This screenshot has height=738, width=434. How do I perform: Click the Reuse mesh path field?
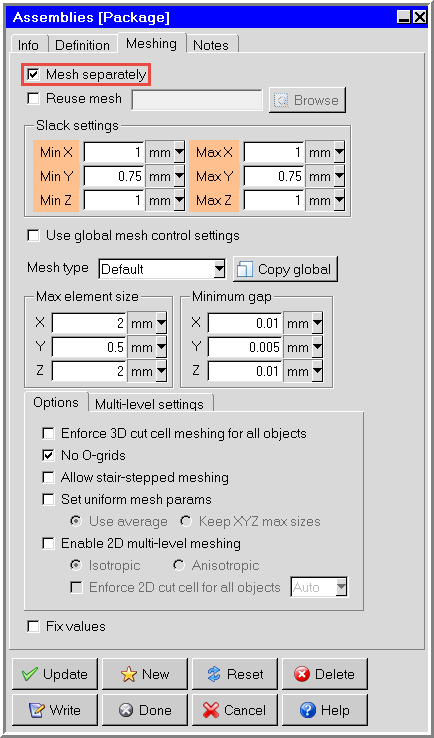click(x=197, y=100)
